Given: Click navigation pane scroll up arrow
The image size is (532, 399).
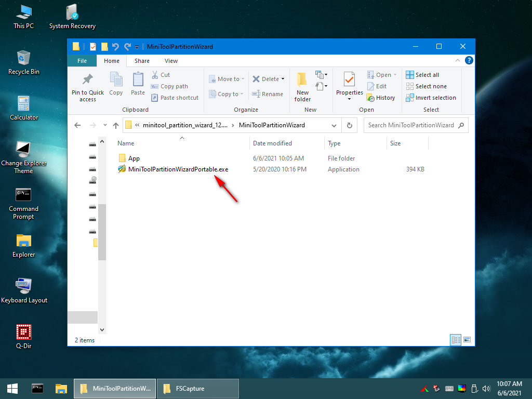Looking at the screenshot, I should [102, 141].
